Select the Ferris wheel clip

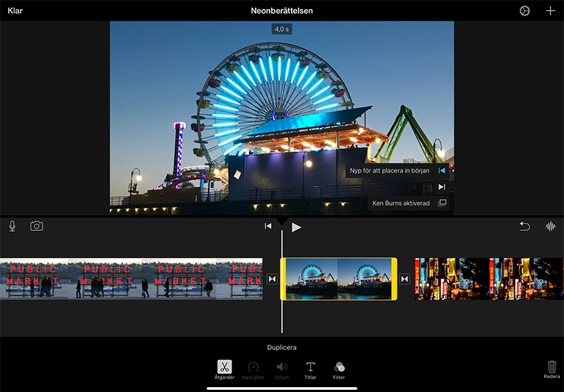[x=339, y=279]
